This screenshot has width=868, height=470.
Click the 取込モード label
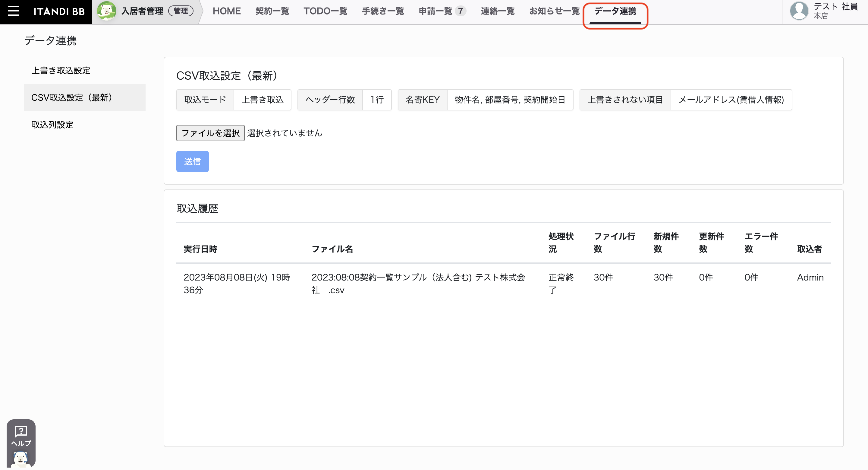click(x=205, y=100)
